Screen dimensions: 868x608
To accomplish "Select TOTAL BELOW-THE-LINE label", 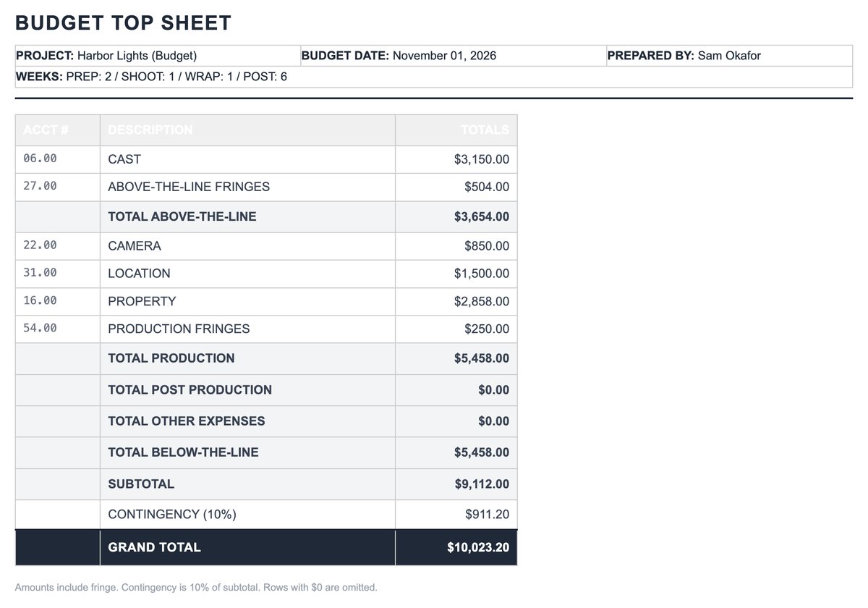I will coord(183,452).
